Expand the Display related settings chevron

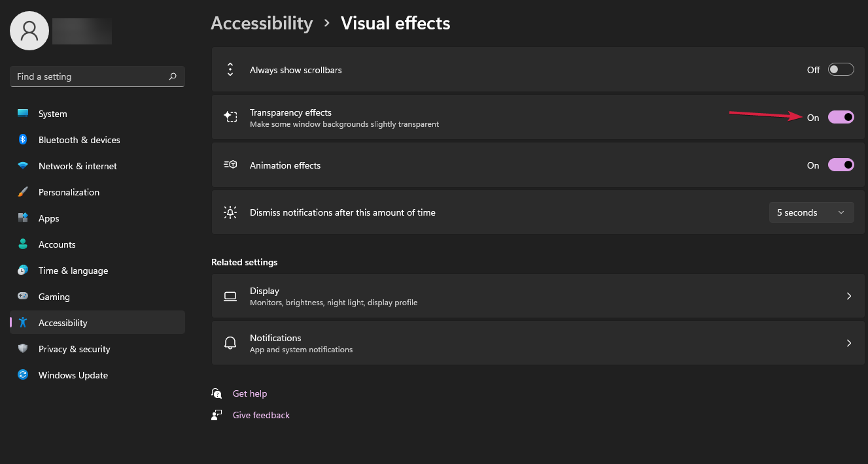(x=848, y=296)
